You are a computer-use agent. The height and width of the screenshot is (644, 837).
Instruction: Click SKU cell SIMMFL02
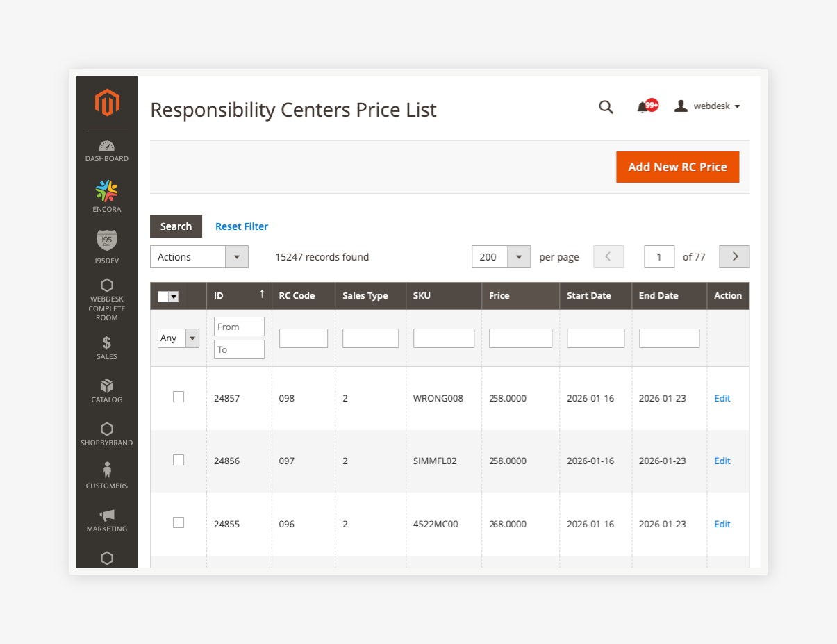[435, 461]
